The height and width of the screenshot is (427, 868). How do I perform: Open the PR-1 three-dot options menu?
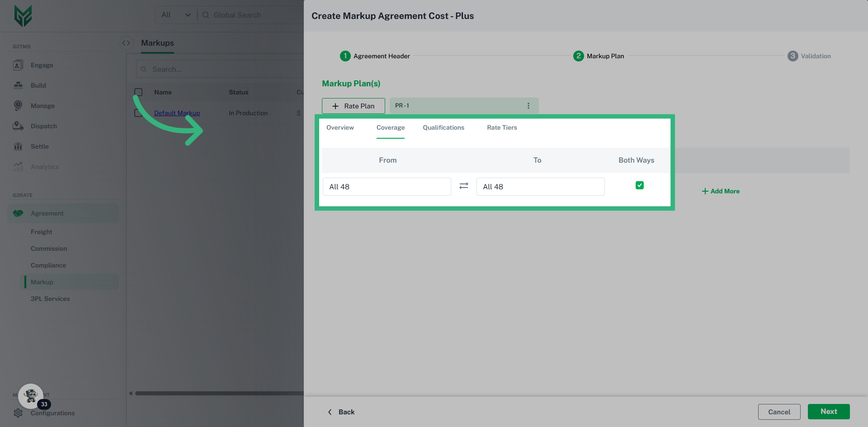[x=528, y=106]
